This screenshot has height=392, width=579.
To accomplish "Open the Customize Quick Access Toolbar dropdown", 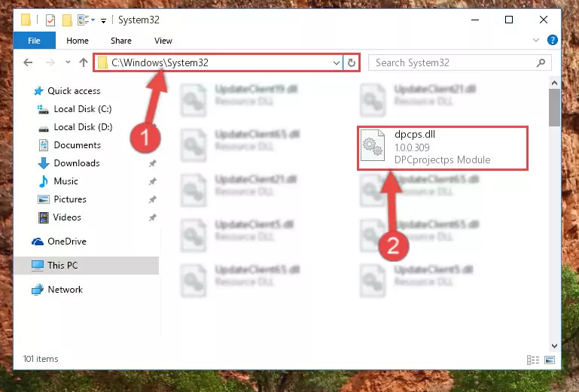I will point(104,21).
